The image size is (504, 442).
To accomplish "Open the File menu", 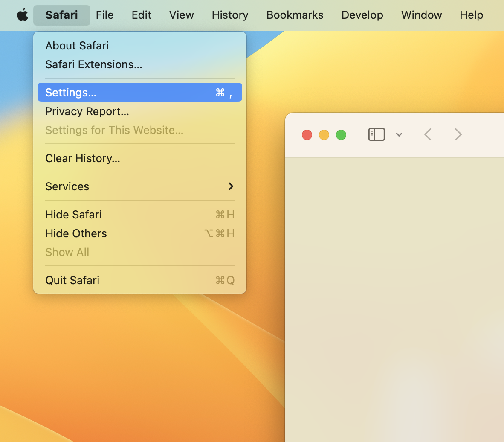I will 104,15.
